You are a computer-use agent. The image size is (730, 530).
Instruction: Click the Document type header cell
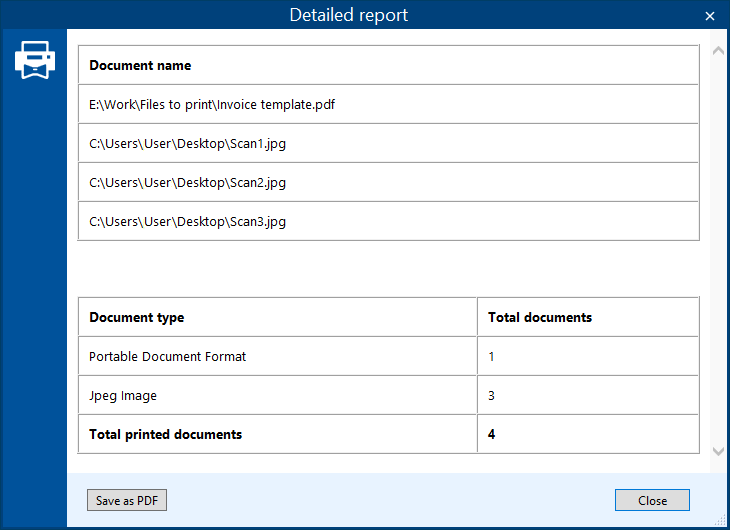click(x=137, y=317)
